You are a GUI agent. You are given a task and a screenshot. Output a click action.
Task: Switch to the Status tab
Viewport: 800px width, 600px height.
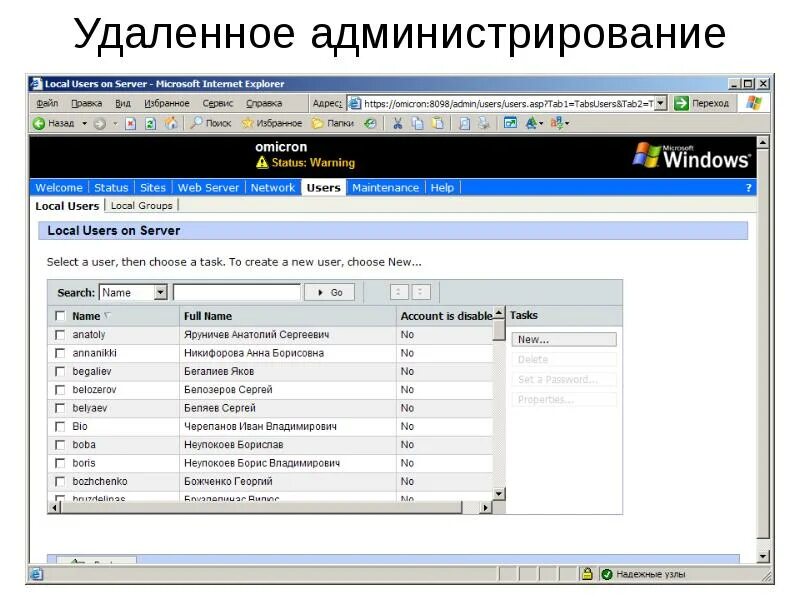pyautogui.click(x=111, y=188)
